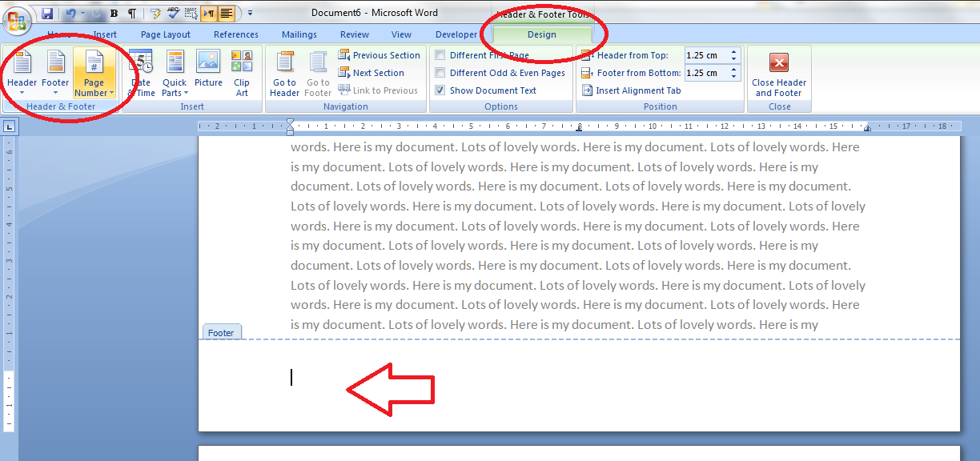Open the References ribbon tab

[x=236, y=34]
